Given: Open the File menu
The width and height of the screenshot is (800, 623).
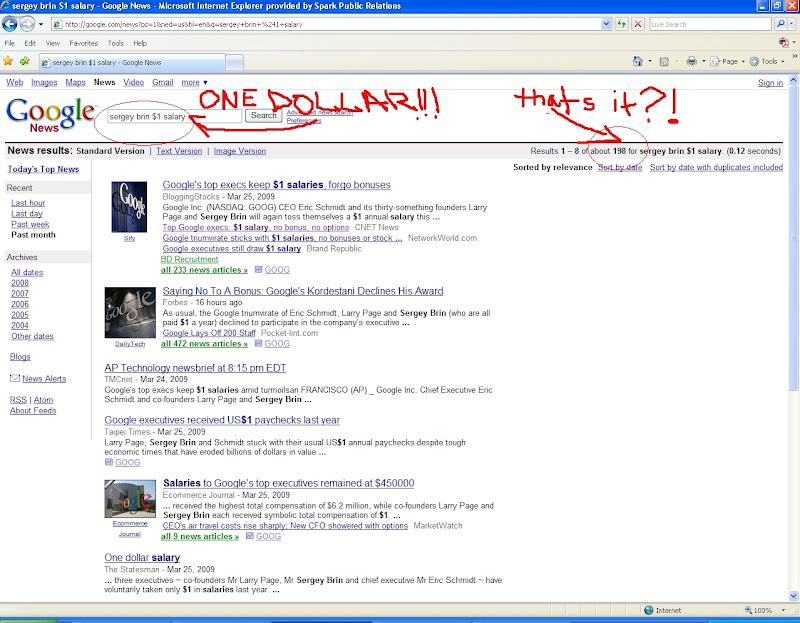Looking at the screenshot, I should [x=10, y=43].
